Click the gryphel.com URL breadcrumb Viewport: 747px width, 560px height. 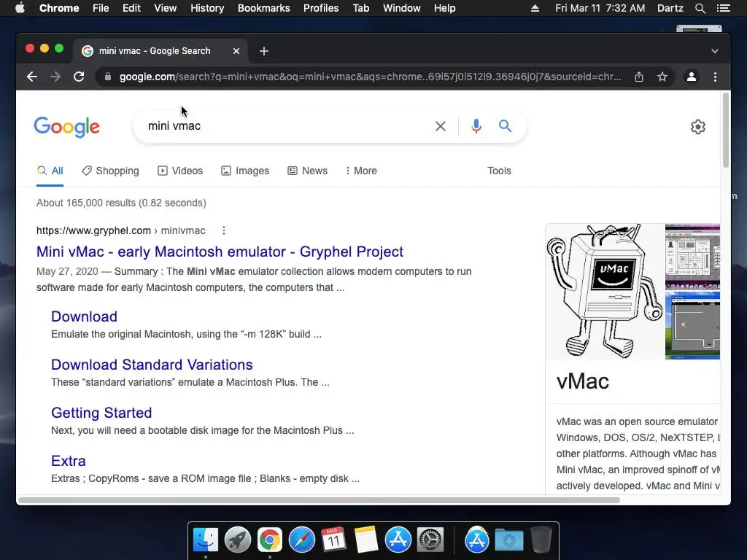(120, 230)
